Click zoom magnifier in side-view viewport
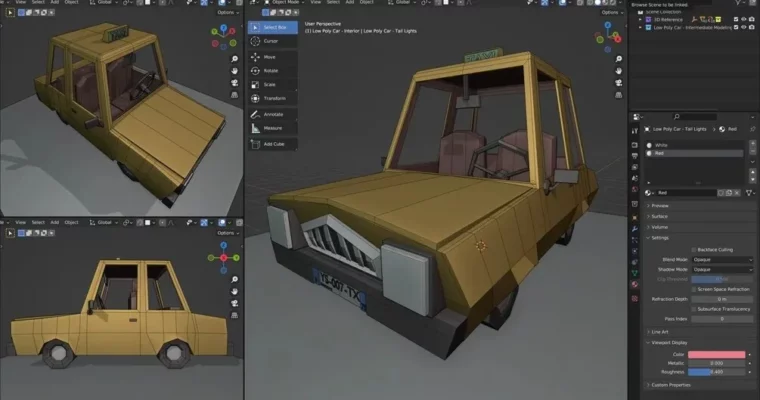The image size is (760, 400). point(235,279)
